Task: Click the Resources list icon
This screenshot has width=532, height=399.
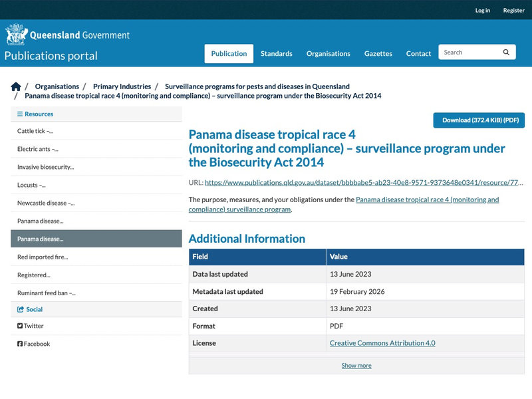Action: pos(20,114)
